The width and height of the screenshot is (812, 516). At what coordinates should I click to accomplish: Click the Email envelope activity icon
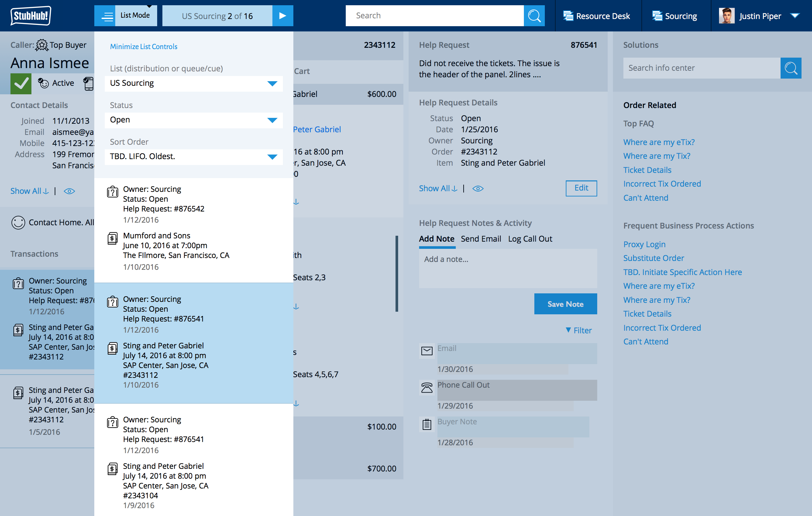point(427,351)
